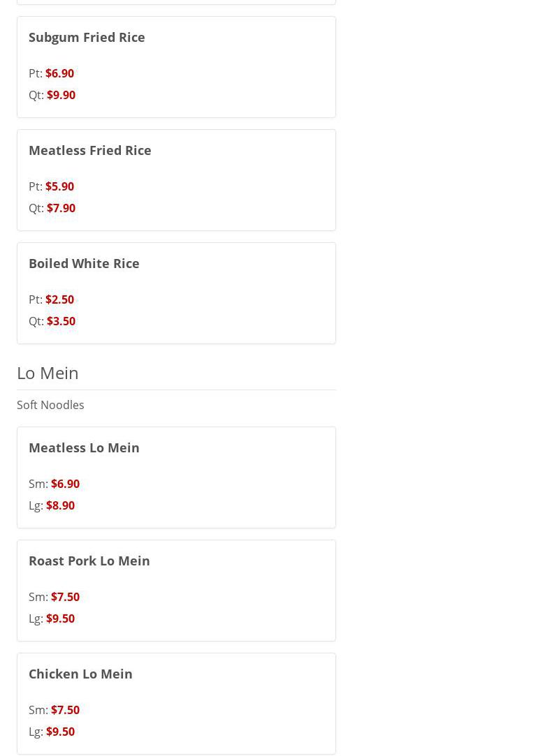Pick Boiled White Rice pint for $2.50
The width and height of the screenshot is (538, 756).
(59, 299)
